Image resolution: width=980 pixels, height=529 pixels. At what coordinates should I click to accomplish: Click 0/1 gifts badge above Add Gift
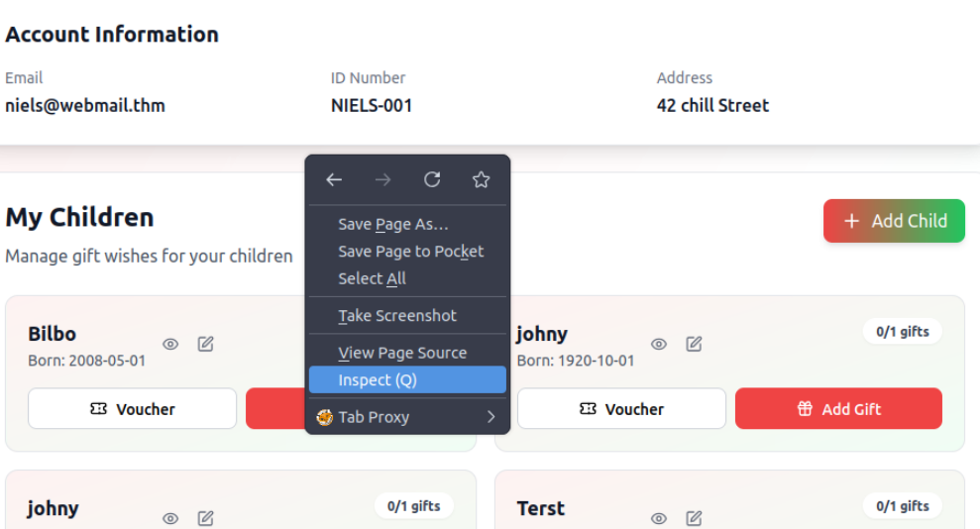(902, 332)
